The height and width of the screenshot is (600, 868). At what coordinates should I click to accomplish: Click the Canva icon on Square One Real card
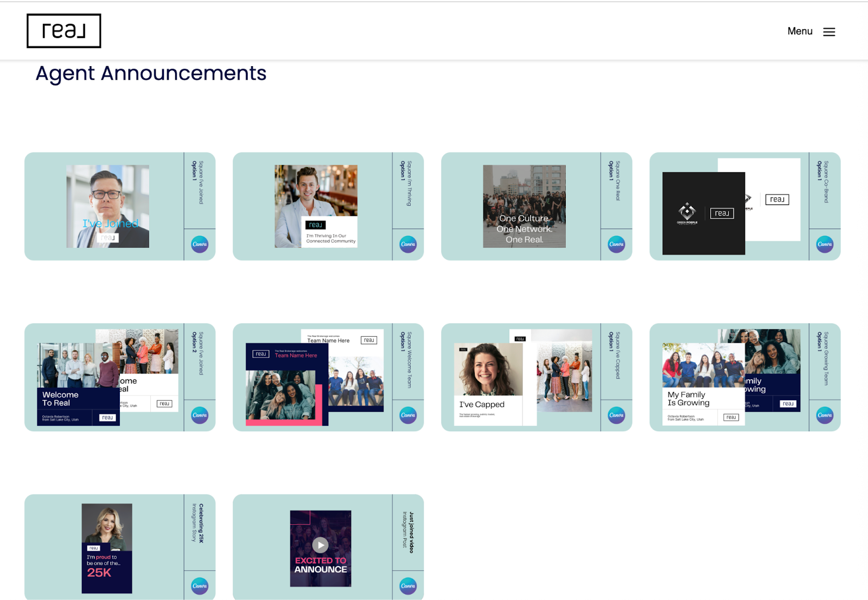click(x=616, y=244)
